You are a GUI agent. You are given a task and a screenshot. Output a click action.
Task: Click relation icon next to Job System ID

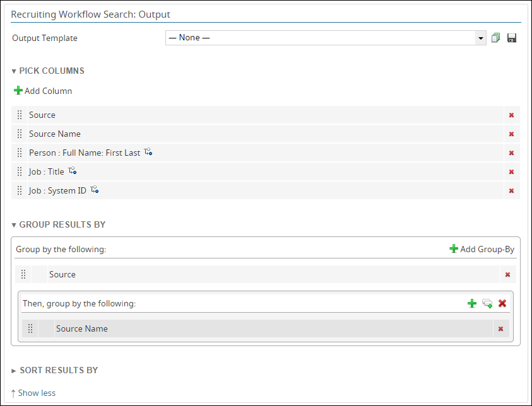[94, 189]
